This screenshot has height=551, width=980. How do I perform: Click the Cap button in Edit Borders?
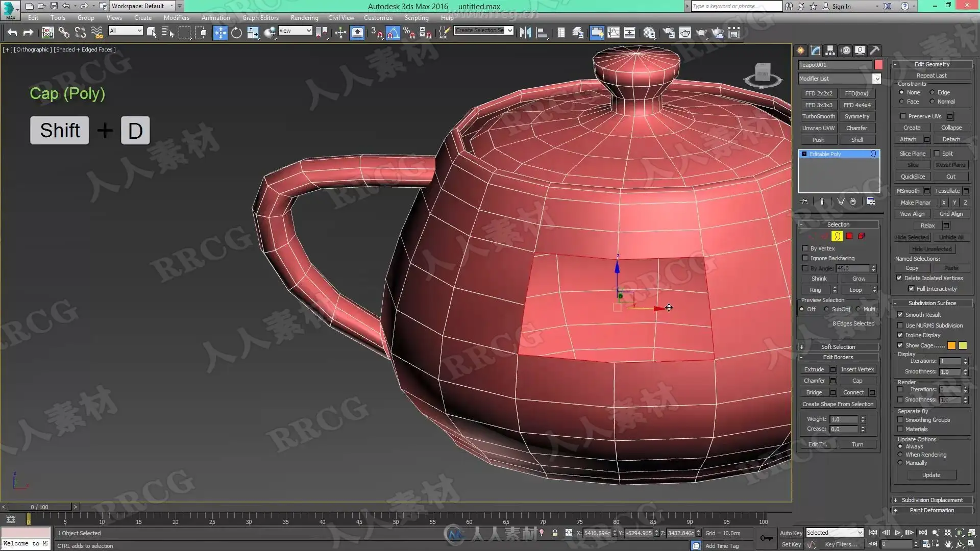(x=857, y=381)
